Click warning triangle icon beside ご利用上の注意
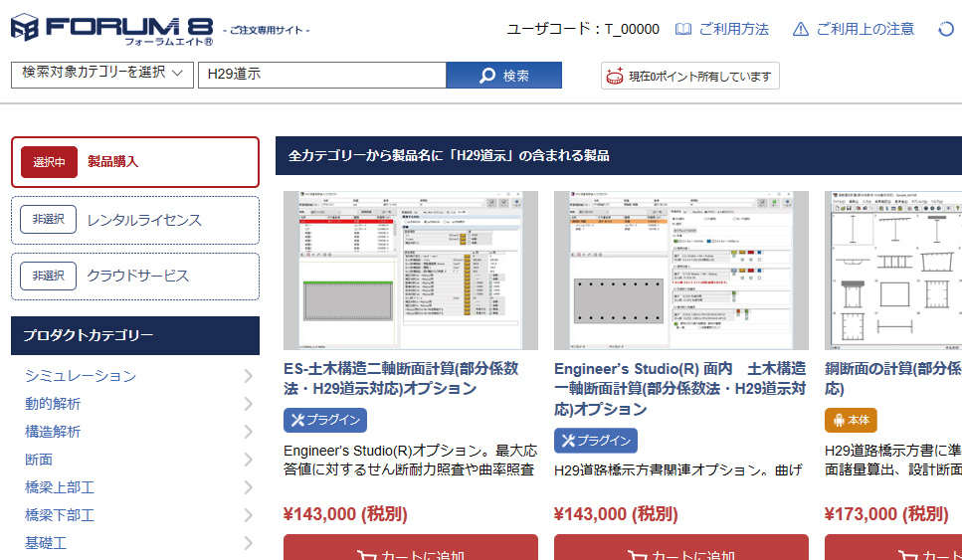962x560 pixels. (801, 30)
